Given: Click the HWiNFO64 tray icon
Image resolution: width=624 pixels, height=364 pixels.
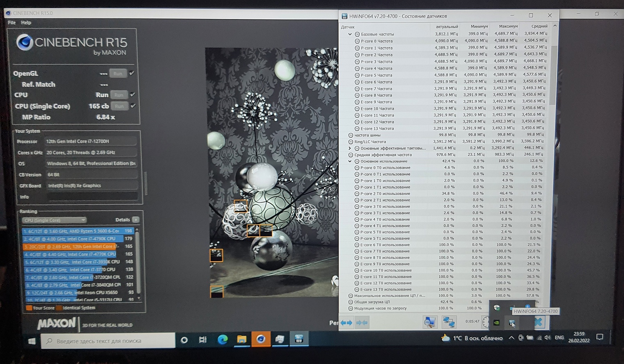Looking at the screenshot, I should pyautogui.click(x=512, y=322).
